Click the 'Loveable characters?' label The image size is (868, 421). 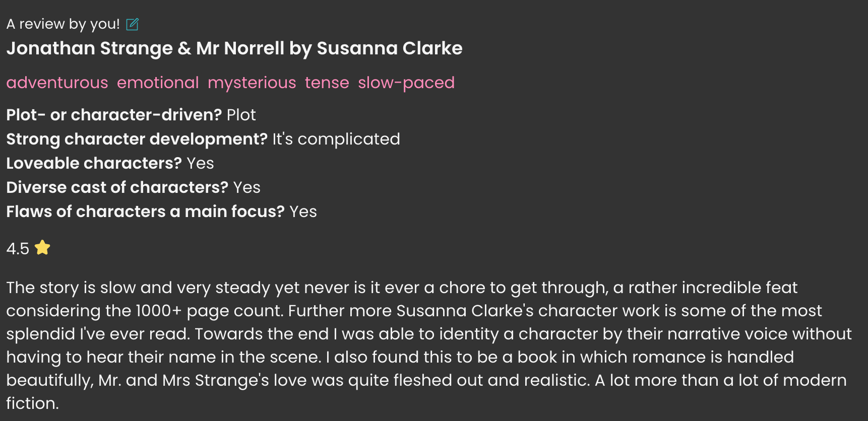(94, 163)
